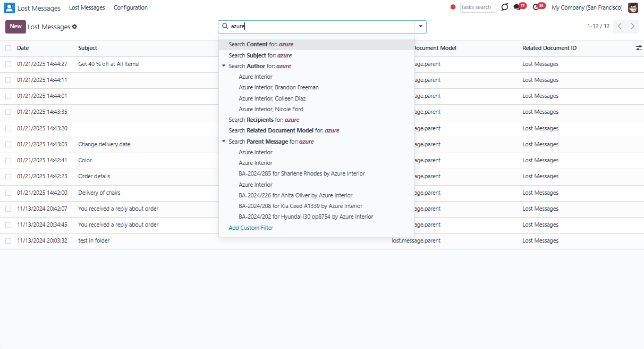Choose author Azure Interior, Brandon Freeman

point(278,87)
